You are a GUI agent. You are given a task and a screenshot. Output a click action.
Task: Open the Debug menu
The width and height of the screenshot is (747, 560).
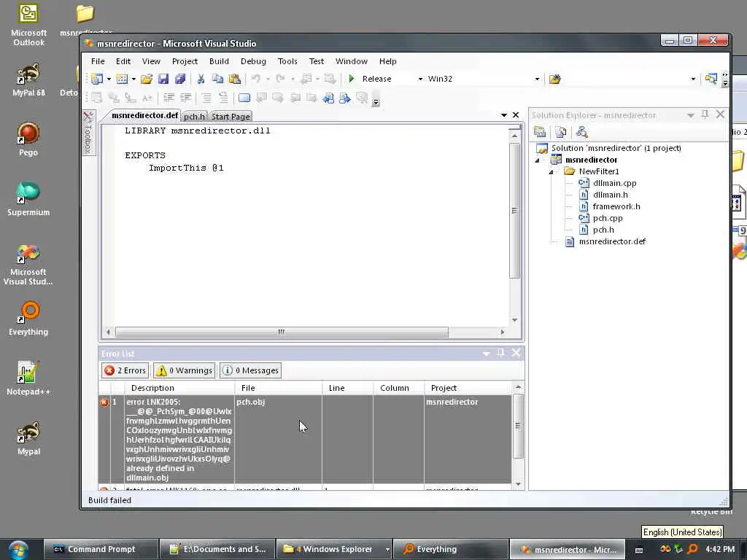(253, 61)
